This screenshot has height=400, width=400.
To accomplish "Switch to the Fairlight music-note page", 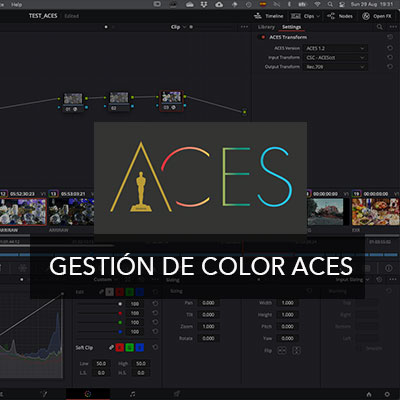I will tap(132, 394).
